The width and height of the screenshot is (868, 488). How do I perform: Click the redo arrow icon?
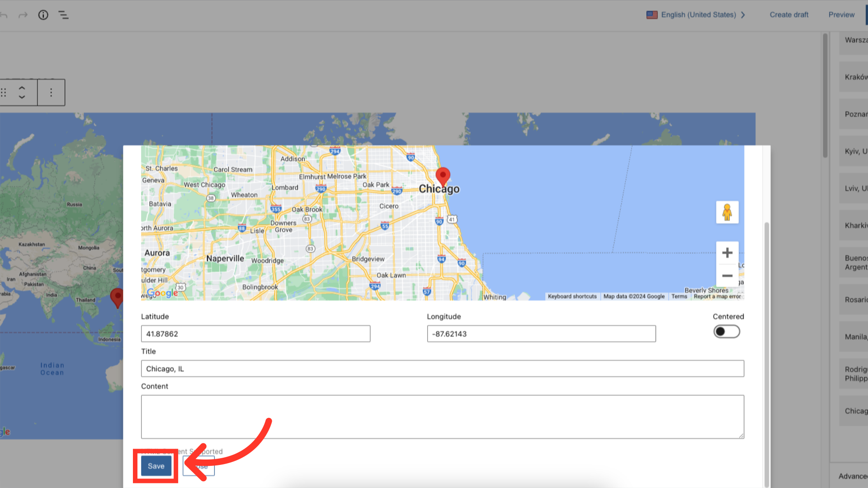pos(23,15)
